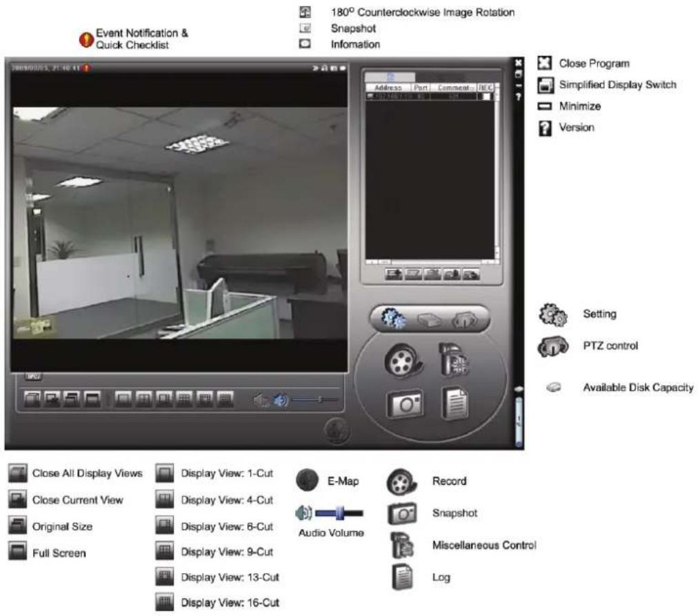
Task: Start Record with the film reel button
Action: [403, 359]
